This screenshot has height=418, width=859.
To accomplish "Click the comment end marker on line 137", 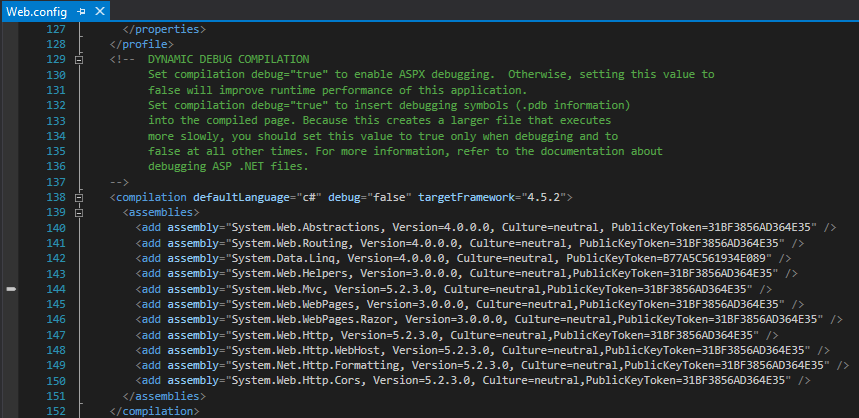I will [x=119, y=182].
